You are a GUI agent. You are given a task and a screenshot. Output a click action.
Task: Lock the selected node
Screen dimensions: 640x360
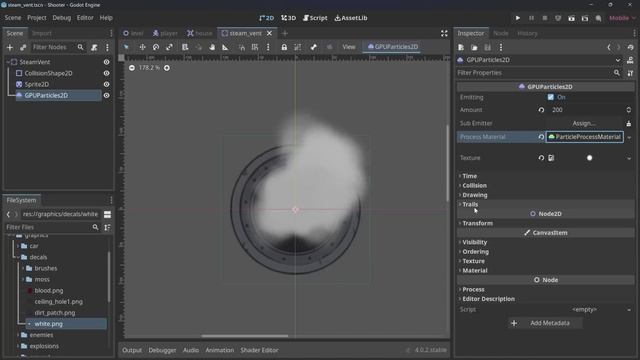(284, 47)
